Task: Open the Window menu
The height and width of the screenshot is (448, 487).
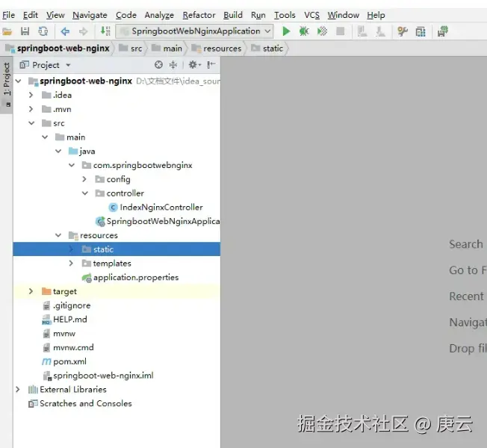Action: click(x=343, y=15)
